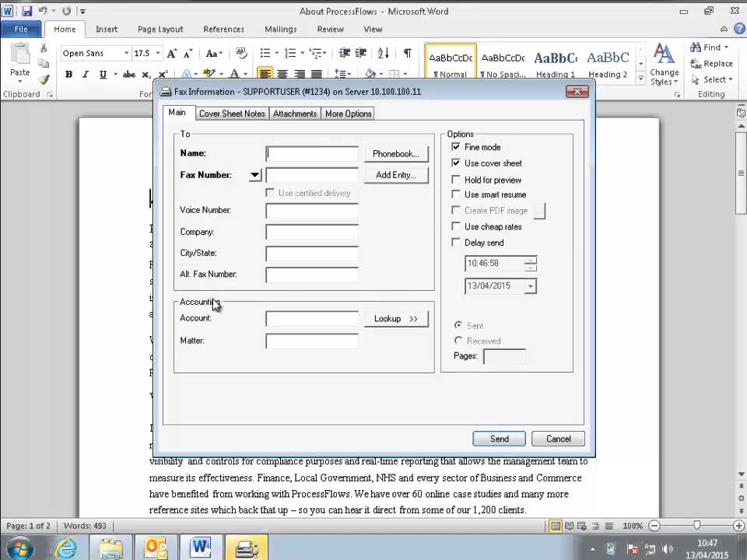Click the Lookup >> button

point(396,319)
